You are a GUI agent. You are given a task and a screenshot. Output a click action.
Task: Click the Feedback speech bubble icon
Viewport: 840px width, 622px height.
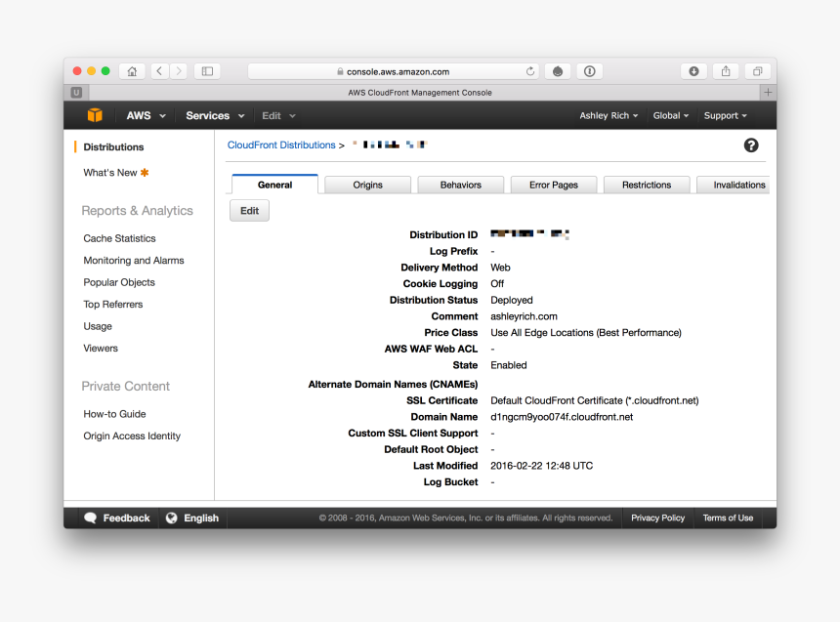90,518
